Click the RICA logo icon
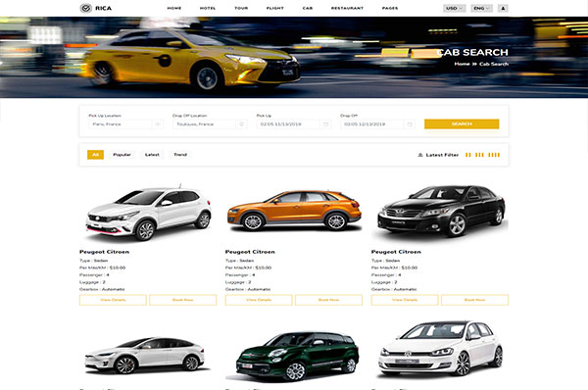The image size is (588, 390). pyautogui.click(x=86, y=8)
